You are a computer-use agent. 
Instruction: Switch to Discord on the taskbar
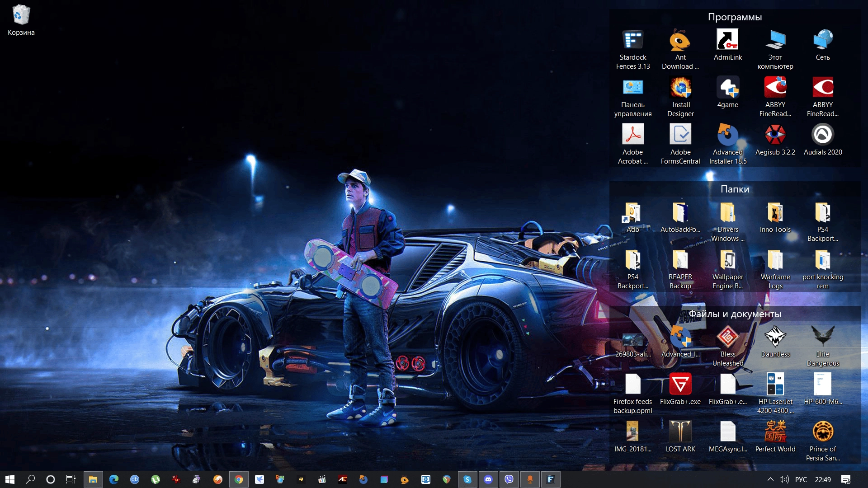tap(488, 479)
